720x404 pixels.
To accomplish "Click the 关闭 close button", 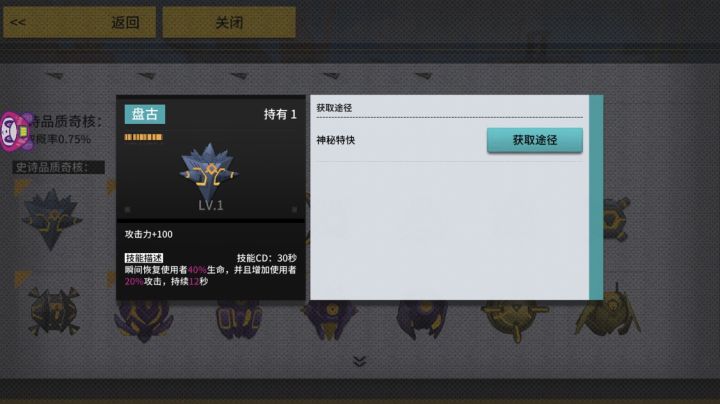I will pyautogui.click(x=229, y=22).
